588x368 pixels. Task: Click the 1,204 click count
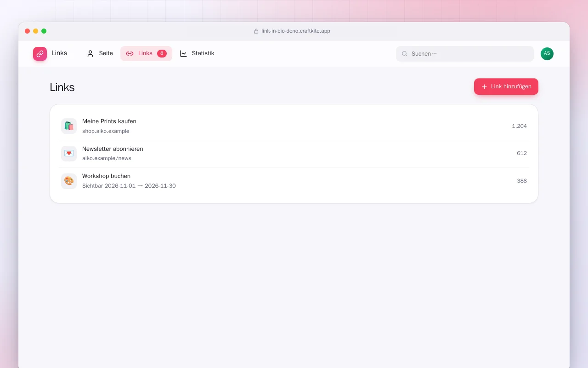tap(519, 126)
